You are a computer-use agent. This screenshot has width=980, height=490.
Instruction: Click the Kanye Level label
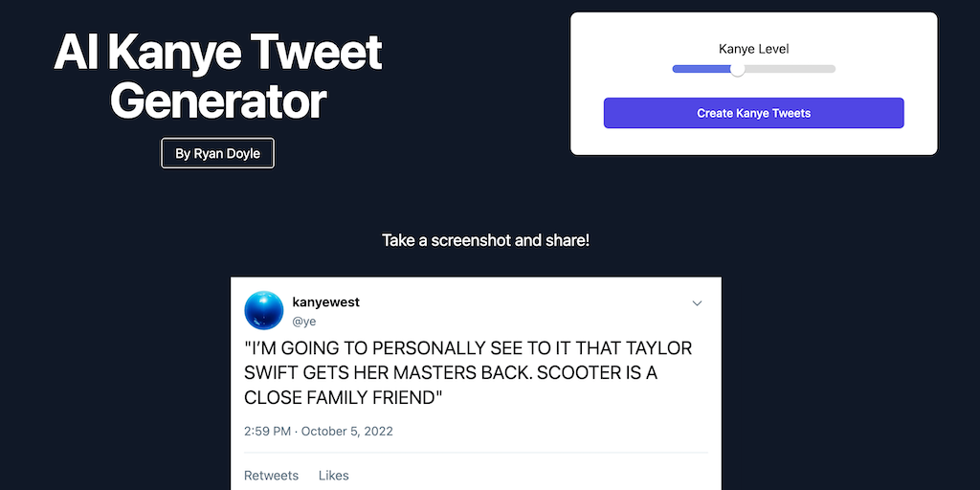coord(753,49)
